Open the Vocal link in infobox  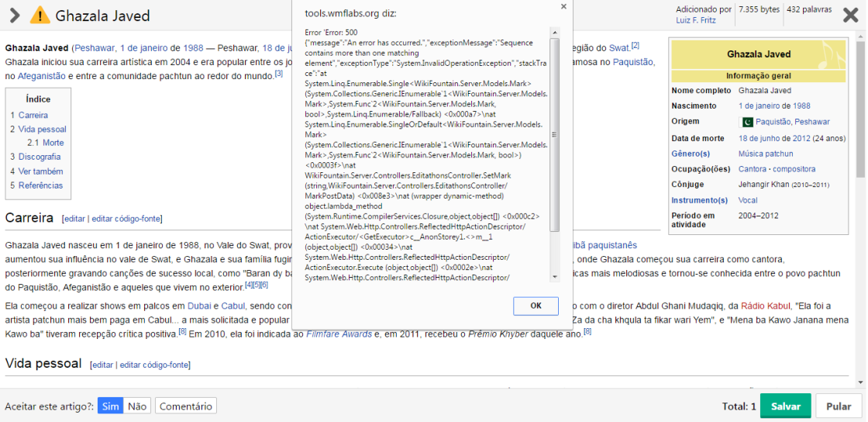[x=748, y=200]
